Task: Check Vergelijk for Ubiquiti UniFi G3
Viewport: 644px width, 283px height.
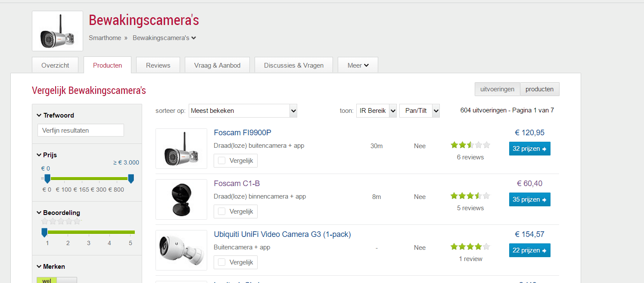Action: tap(222, 262)
